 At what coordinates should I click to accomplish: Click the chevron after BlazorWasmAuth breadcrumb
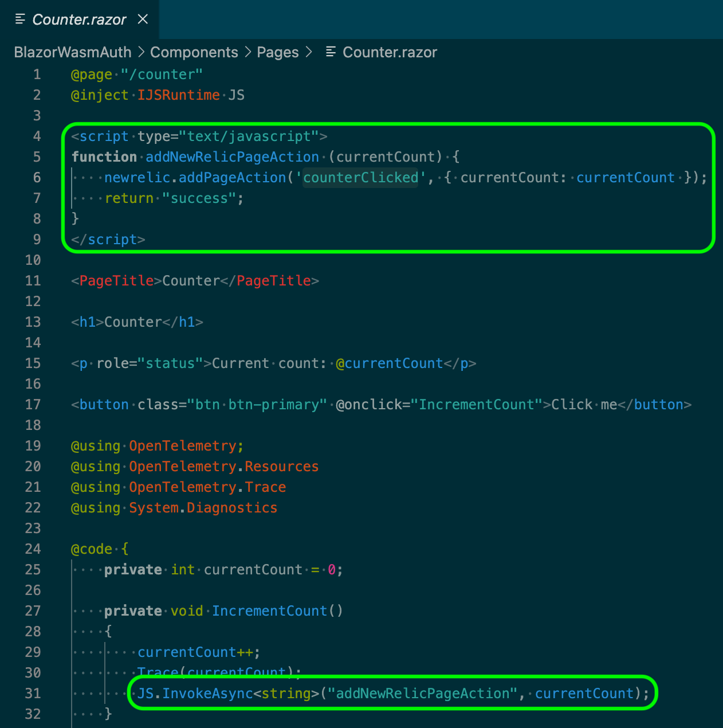(x=141, y=52)
